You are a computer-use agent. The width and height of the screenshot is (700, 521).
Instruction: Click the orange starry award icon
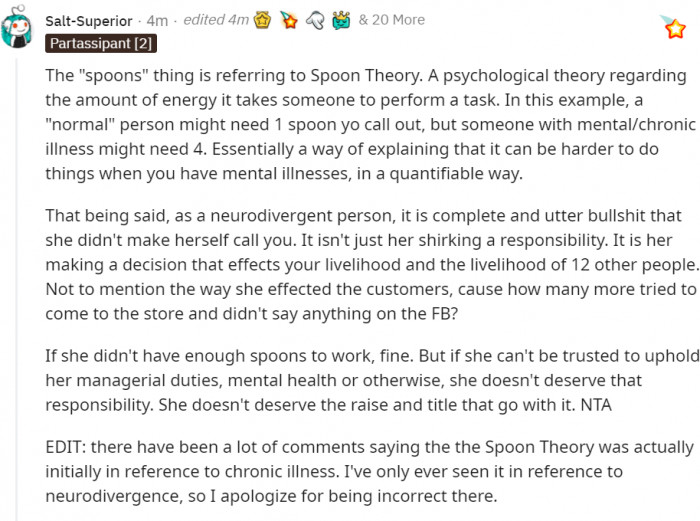point(289,20)
